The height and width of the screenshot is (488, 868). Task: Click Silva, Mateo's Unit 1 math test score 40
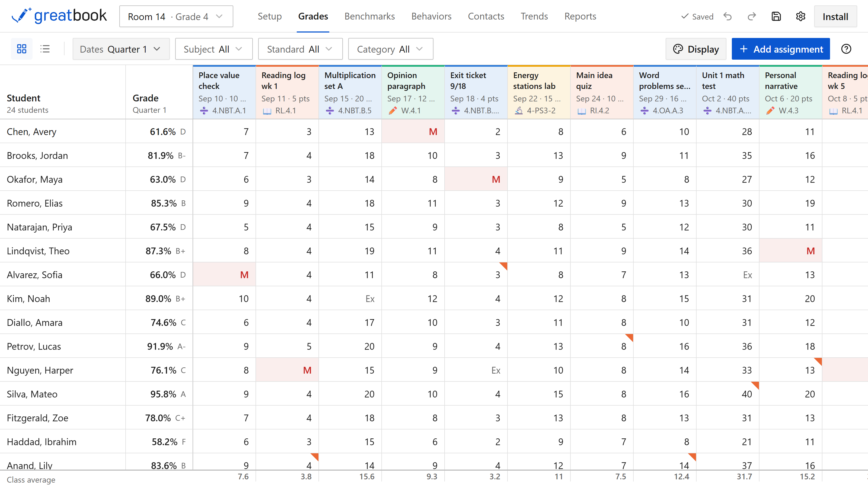728,394
